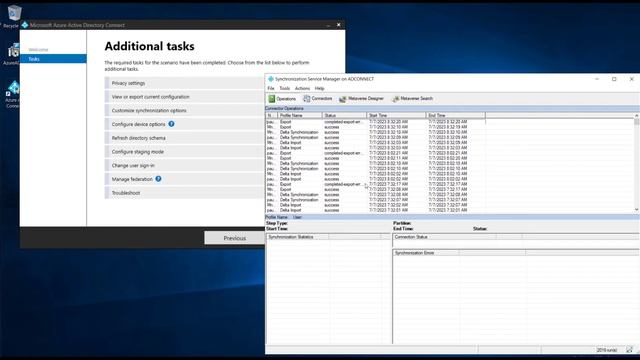Click Synchronization Errors column header
This screenshot has height=360, width=640.
pos(426,253)
